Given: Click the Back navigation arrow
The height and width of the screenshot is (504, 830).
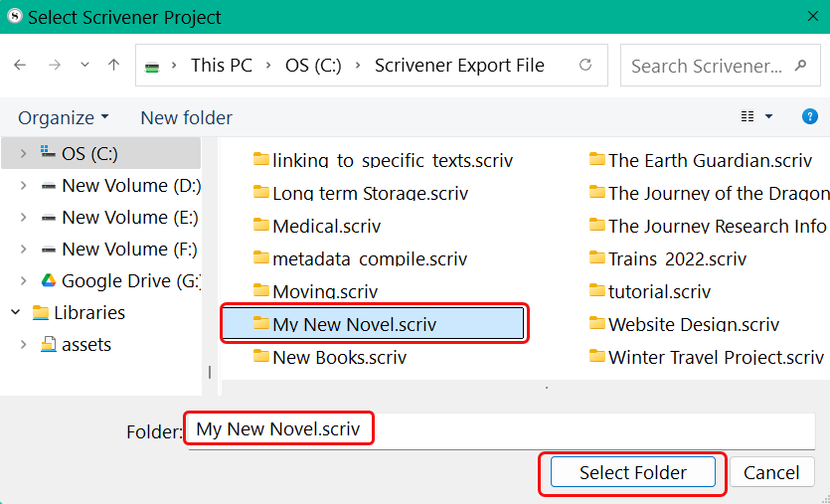Looking at the screenshot, I should (20, 66).
